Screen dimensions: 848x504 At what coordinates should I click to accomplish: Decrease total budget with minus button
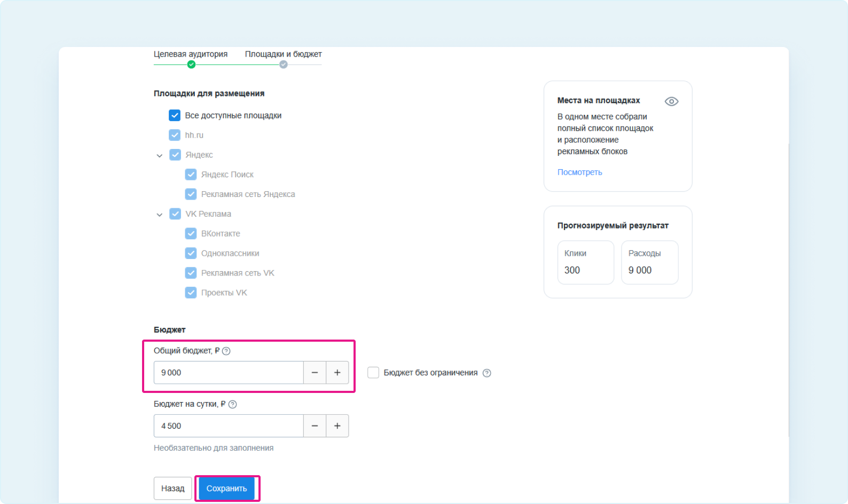coord(315,373)
